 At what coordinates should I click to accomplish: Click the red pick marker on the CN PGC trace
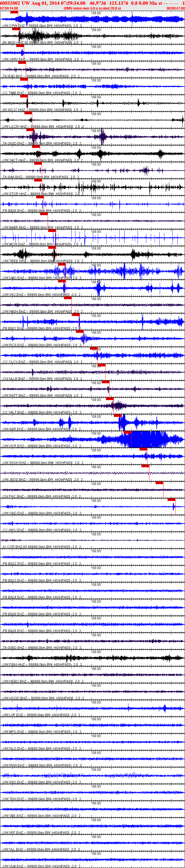pyautogui.click(x=159, y=482)
